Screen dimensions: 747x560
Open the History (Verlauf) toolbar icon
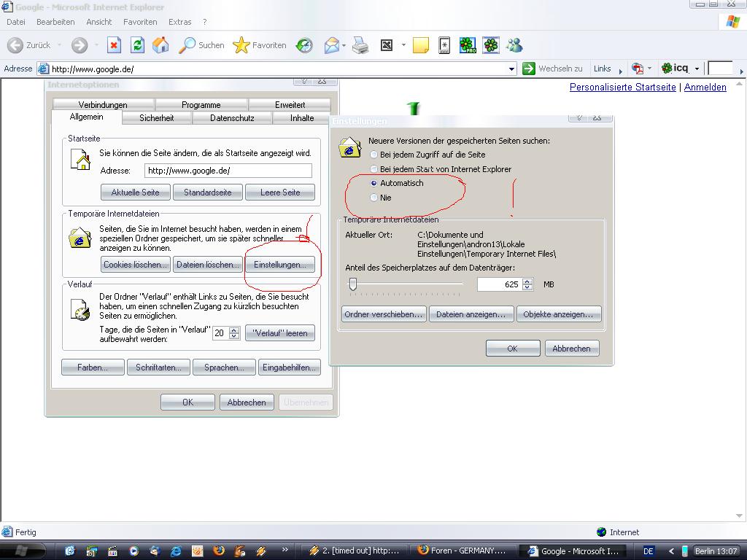304,45
